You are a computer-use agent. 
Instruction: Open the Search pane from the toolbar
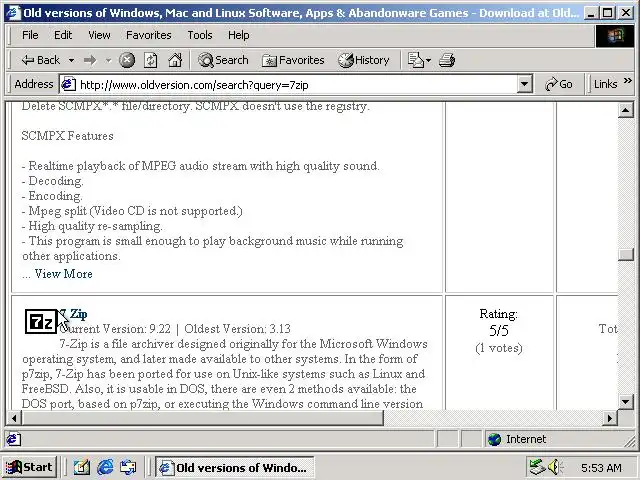[223, 60]
